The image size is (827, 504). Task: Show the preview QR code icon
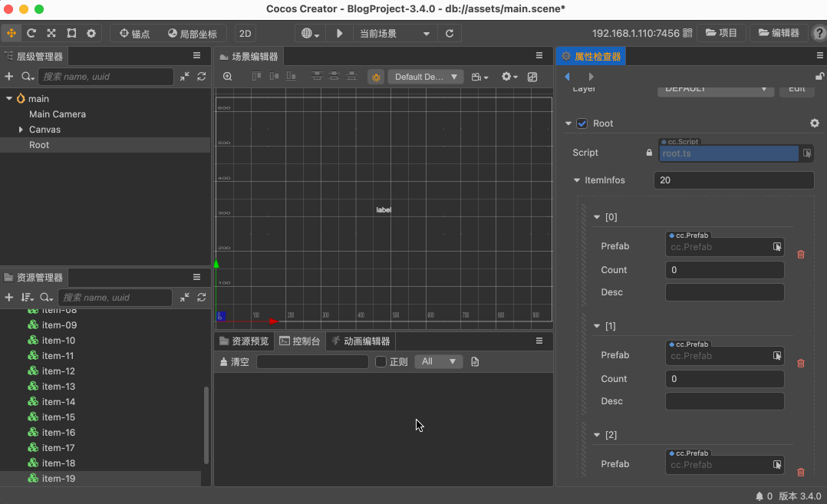click(687, 33)
